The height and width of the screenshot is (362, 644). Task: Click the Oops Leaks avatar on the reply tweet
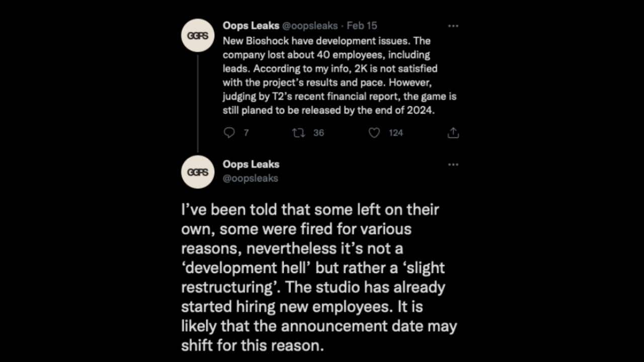(x=198, y=172)
